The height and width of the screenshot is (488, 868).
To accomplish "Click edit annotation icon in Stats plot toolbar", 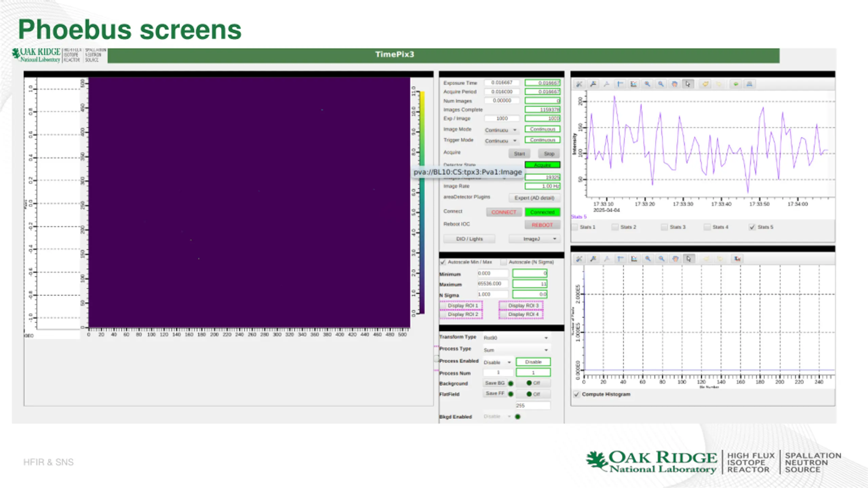I will (x=607, y=84).
